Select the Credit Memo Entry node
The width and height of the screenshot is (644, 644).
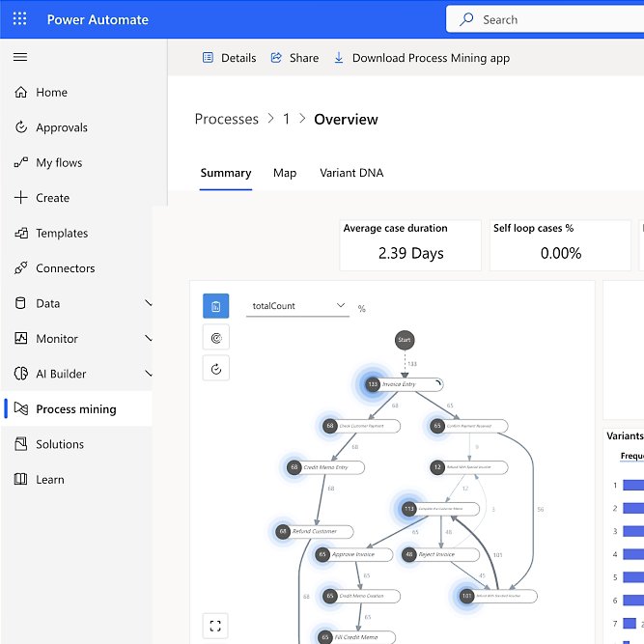coord(325,467)
